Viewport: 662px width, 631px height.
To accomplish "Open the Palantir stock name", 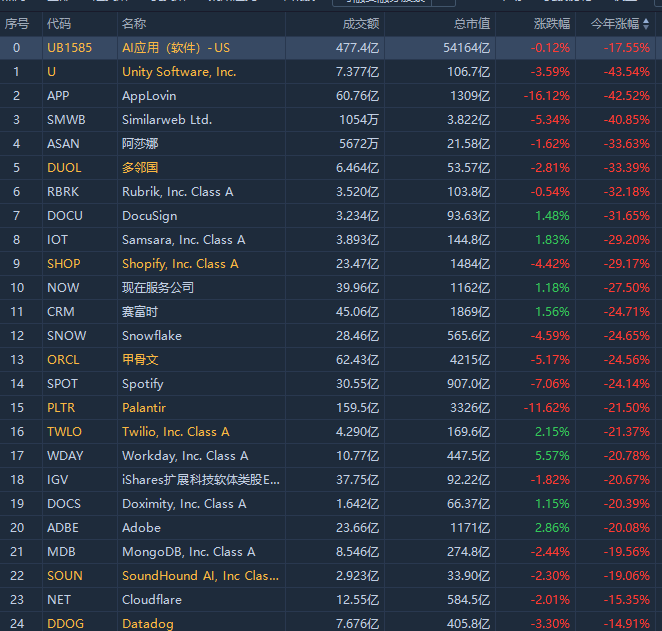I will click(x=144, y=408).
